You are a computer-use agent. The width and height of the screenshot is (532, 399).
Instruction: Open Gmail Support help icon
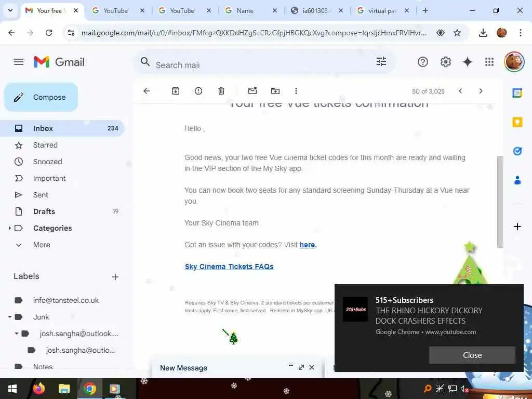click(x=423, y=62)
